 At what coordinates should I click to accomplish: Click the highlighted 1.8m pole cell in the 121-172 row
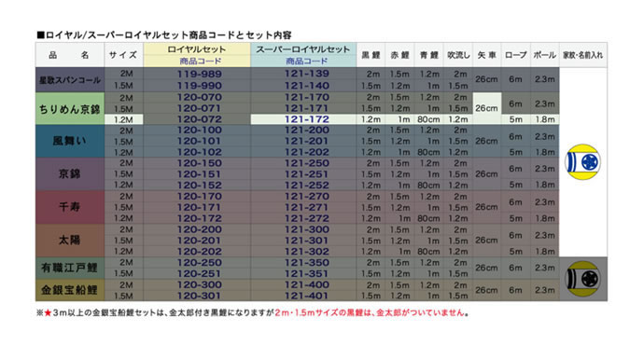coord(545,119)
